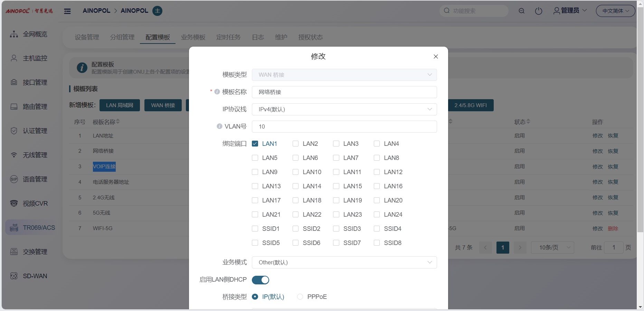644x311 pixels.
Task: Expand the 业务模式 dropdown
Action: tap(344, 263)
